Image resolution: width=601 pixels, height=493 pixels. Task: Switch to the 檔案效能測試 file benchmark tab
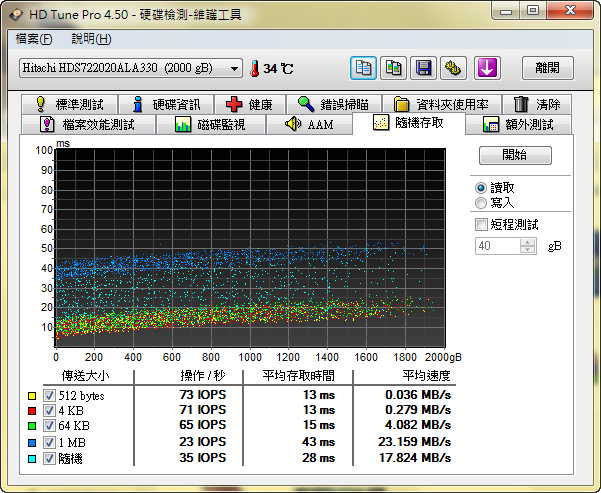click(x=88, y=124)
